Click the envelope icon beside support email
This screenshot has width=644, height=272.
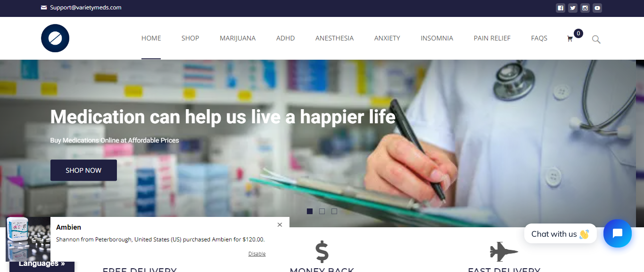click(44, 8)
